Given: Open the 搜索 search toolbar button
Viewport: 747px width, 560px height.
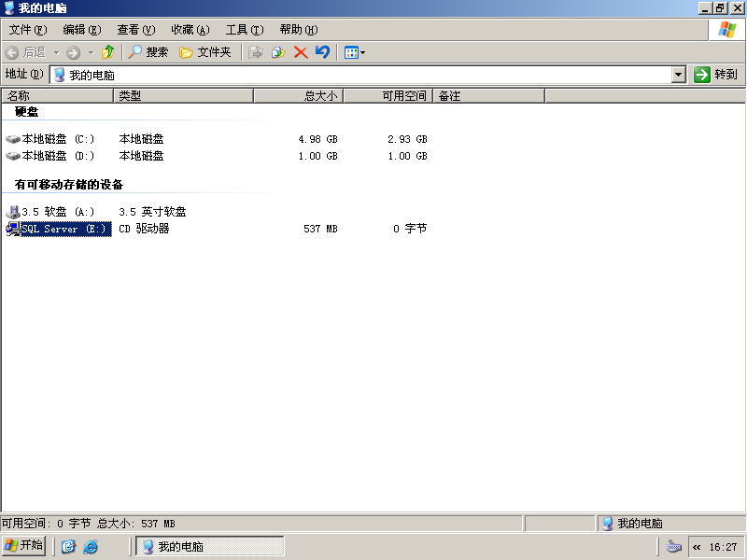Looking at the screenshot, I should (x=148, y=52).
